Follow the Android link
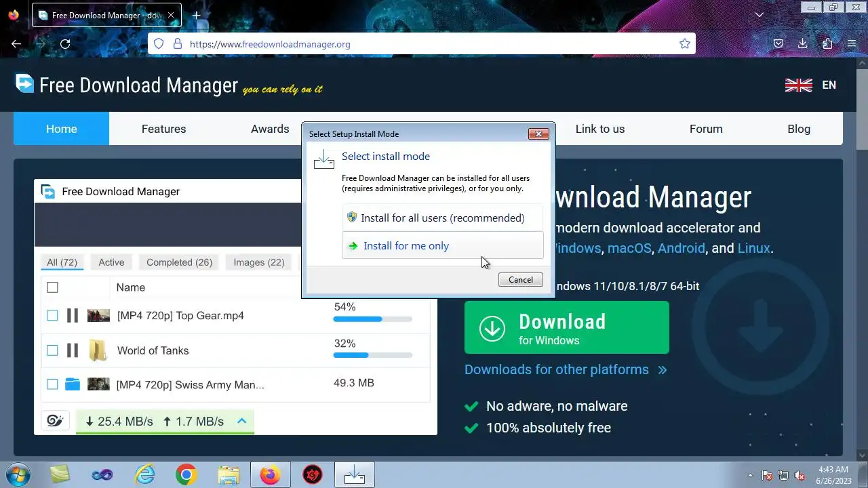868x488 pixels. [682, 248]
